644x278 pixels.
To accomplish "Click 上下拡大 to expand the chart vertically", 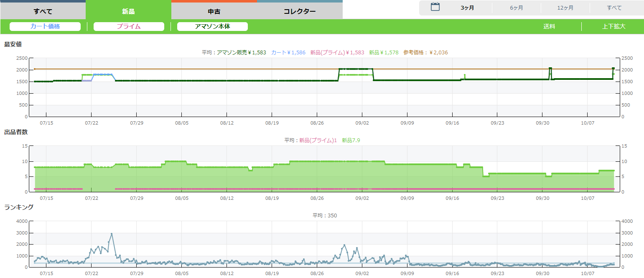I will [x=613, y=26].
